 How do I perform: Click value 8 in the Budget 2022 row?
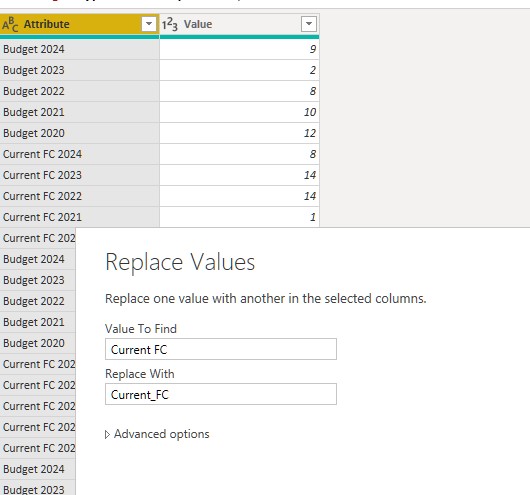coord(239,91)
